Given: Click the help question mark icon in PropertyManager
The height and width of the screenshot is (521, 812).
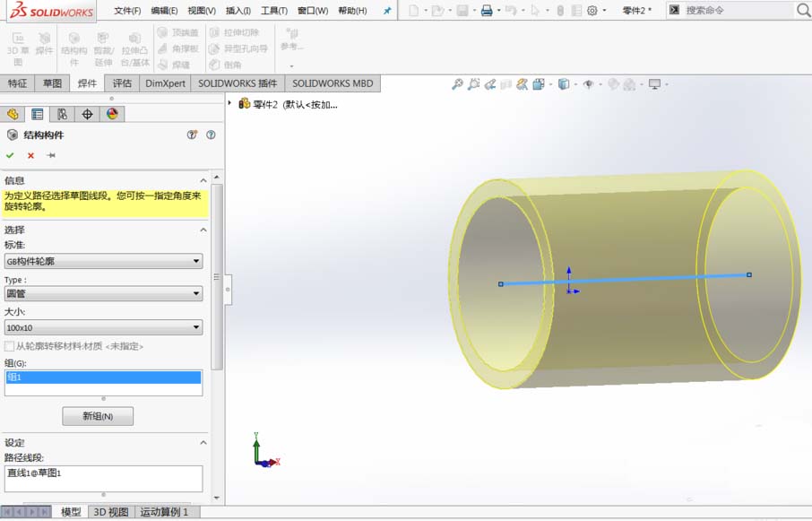Looking at the screenshot, I should pos(211,135).
